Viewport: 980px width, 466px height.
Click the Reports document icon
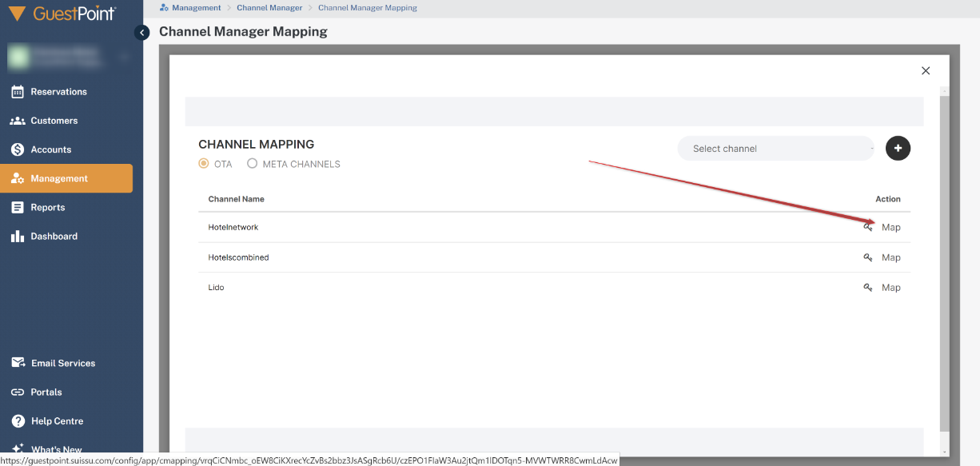tap(18, 208)
